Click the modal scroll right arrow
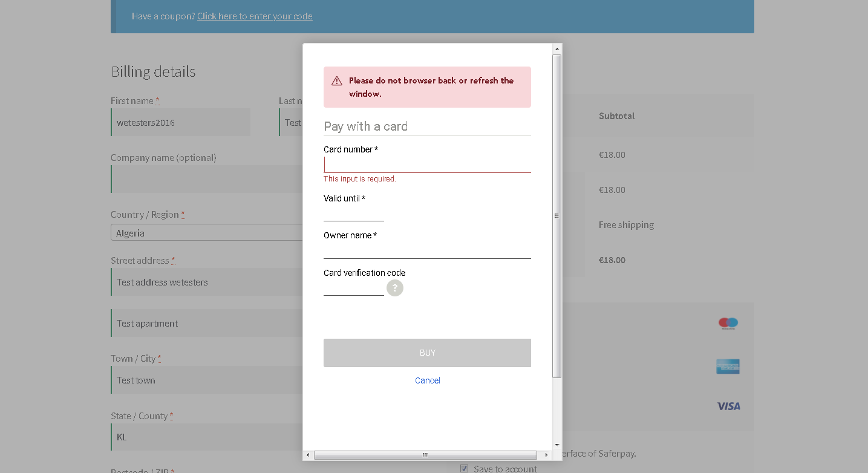 (x=546, y=455)
